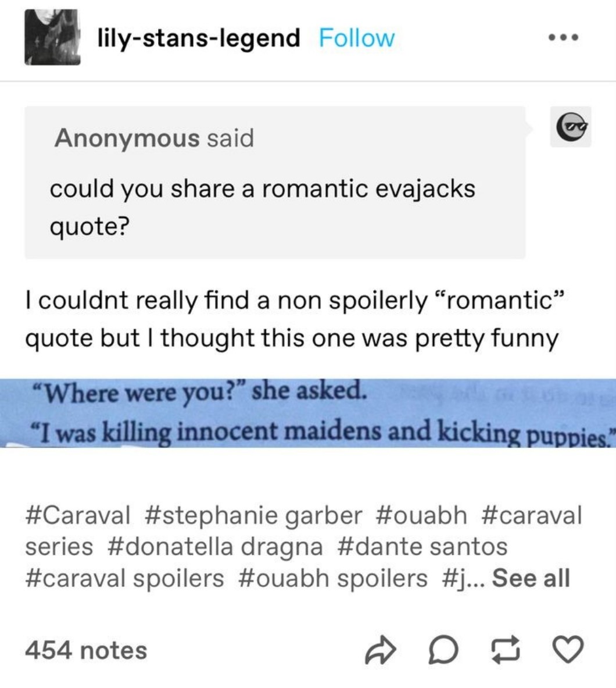Viewport: 616px width, 688px height.
Task: Reblog the post with the reblog icon
Action: pyautogui.click(x=505, y=651)
